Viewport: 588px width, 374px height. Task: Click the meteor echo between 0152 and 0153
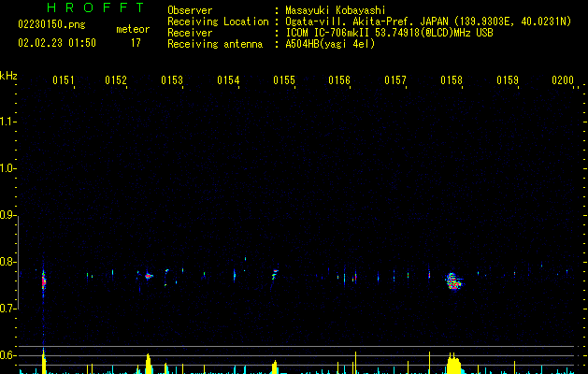[x=149, y=276]
